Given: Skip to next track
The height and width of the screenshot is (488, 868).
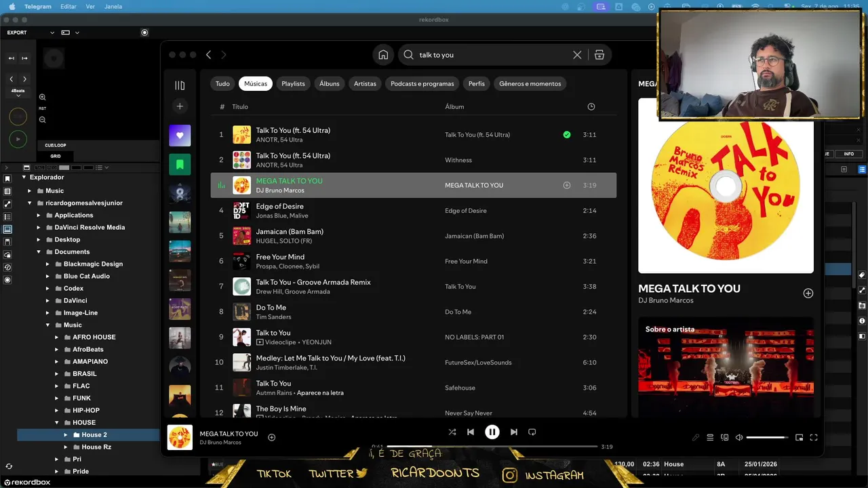Looking at the screenshot, I should 514,432.
